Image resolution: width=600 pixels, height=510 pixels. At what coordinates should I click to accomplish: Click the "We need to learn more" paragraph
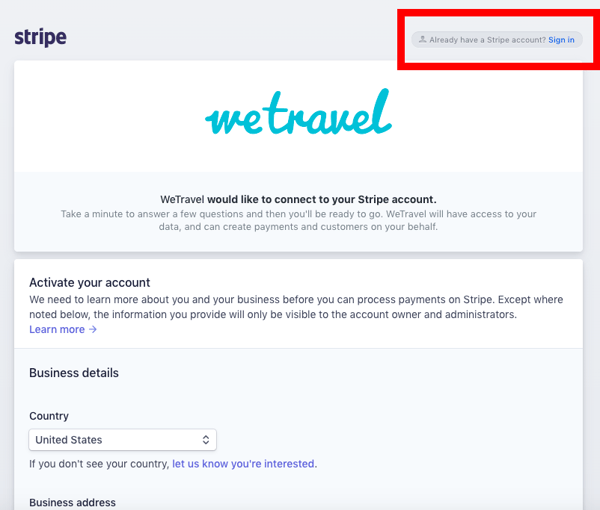click(x=297, y=307)
